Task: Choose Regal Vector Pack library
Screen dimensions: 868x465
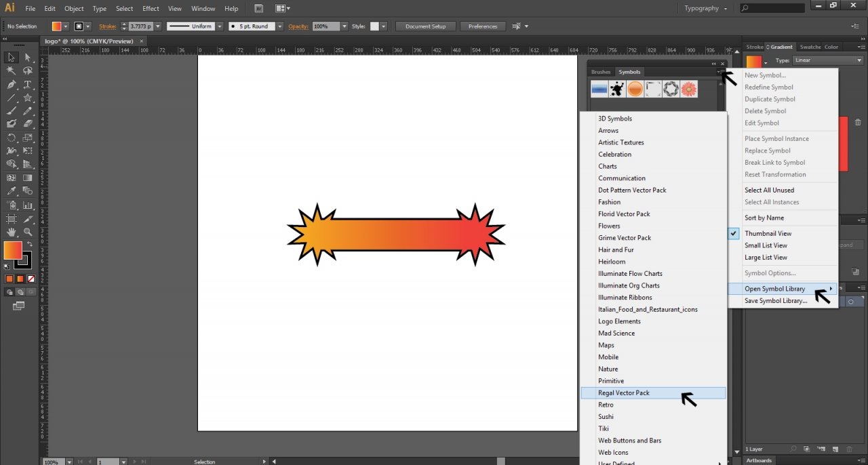Action: tap(653, 392)
